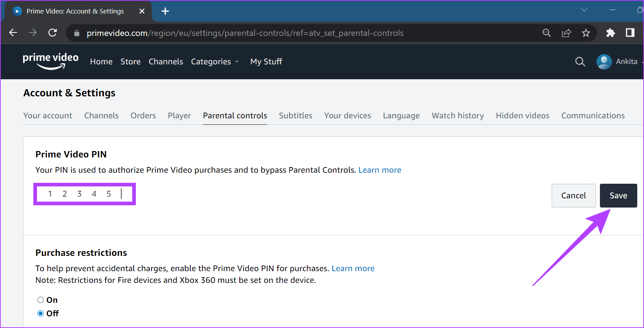Image resolution: width=644 pixels, height=328 pixels.
Task: Reload the page with refresh icon
Action: 53,33
